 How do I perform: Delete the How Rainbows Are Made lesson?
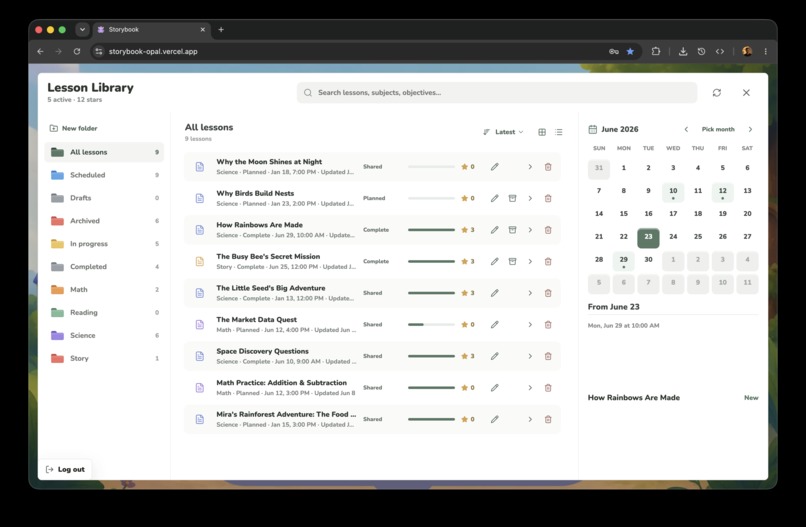pos(548,230)
